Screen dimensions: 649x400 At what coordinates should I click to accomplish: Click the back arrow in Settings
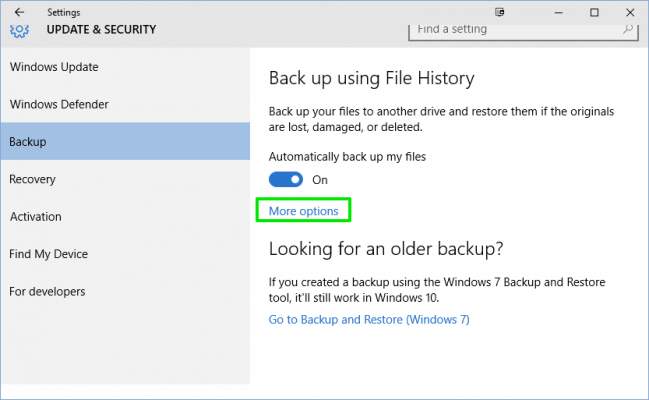point(19,12)
